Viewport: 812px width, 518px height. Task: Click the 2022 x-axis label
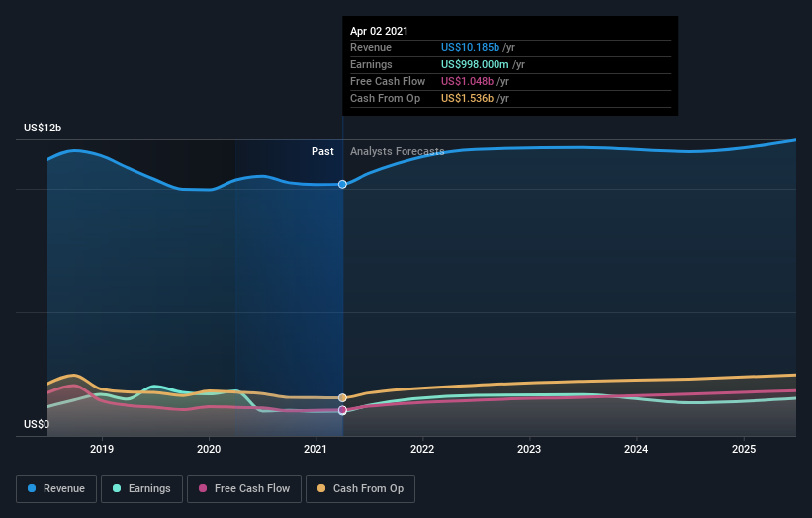[422, 449]
